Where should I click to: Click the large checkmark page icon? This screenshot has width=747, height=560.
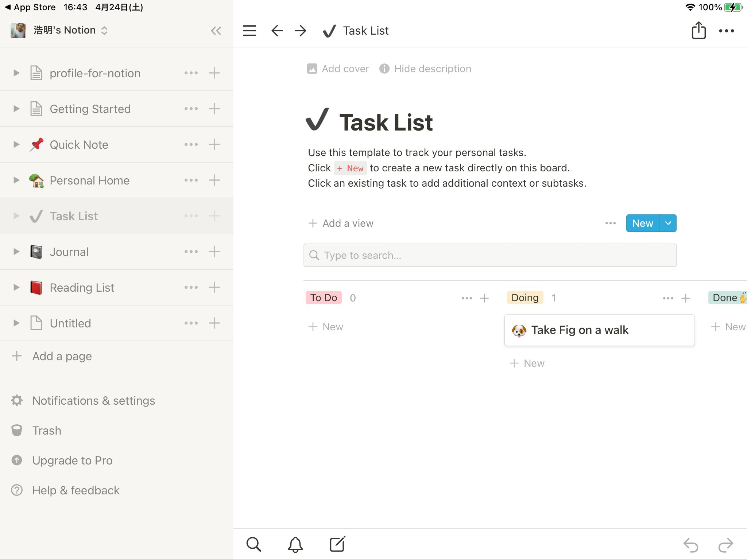tap(317, 120)
